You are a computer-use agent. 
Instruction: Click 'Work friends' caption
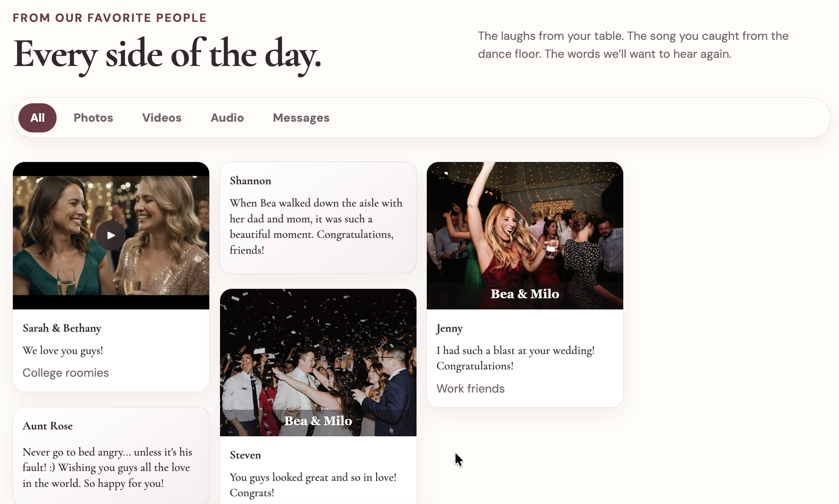471,389
